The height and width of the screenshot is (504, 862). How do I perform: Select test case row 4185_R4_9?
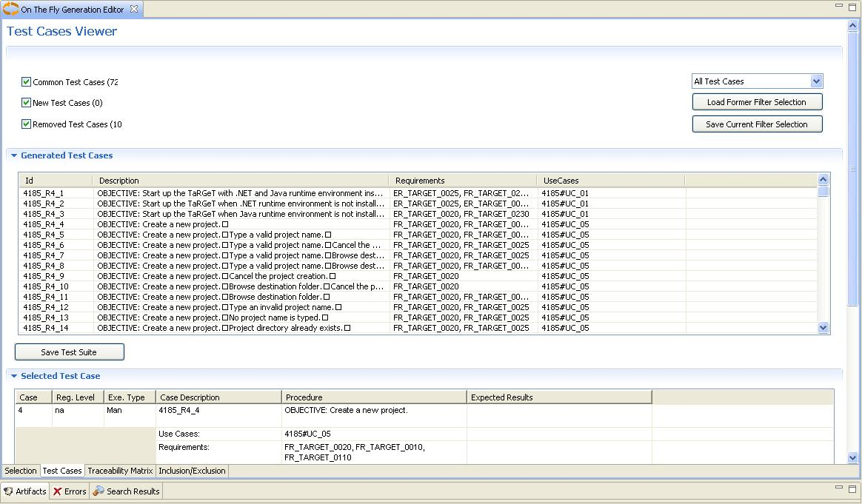click(x=418, y=277)
